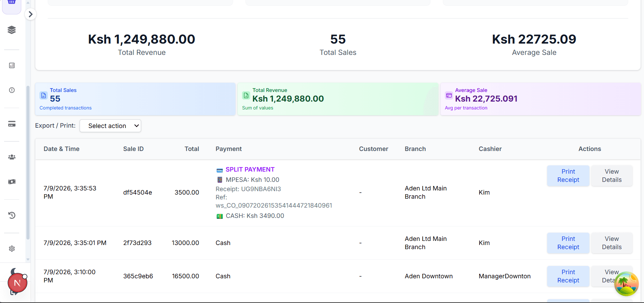Click the 16500.00 total cell

(x=185, y=276)
